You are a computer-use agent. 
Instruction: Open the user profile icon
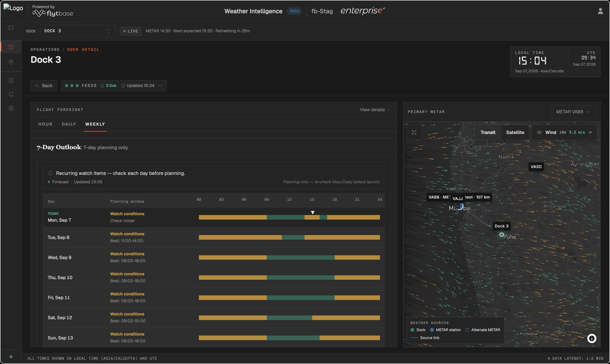coord(600,11)
